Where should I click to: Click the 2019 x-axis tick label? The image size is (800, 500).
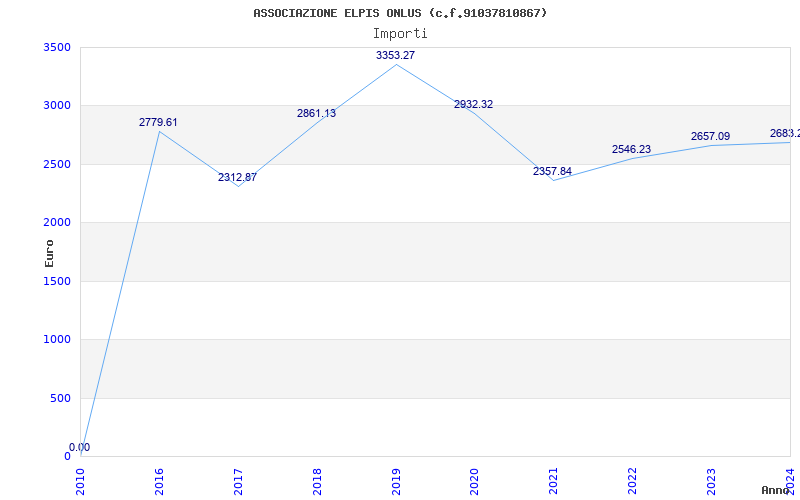(396, 481)
